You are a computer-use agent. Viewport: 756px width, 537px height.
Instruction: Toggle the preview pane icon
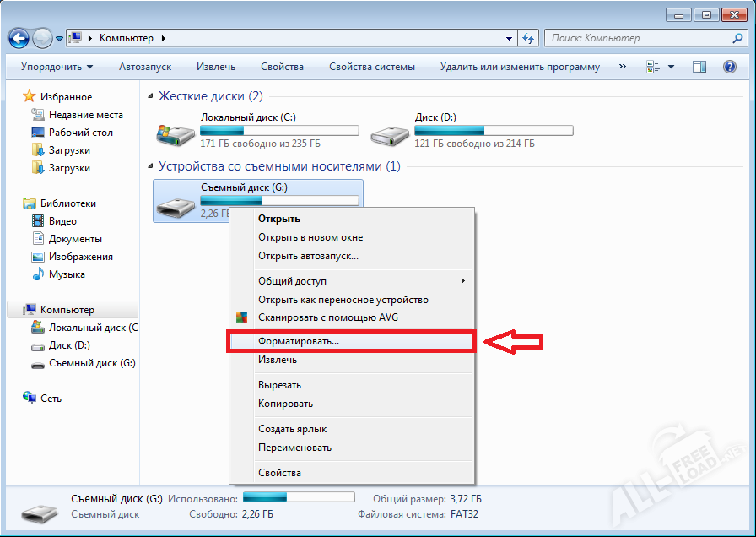tap(699, 67)
